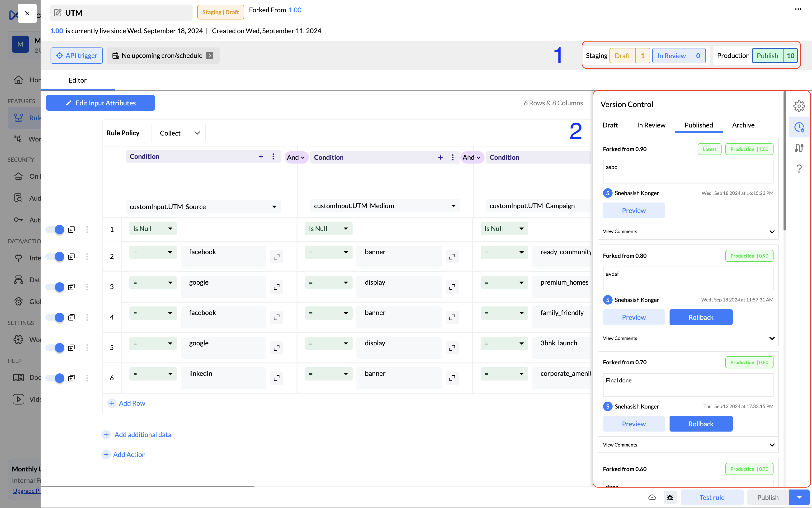Add a column with first Condition plus icon
The height and width of the screenshot is (508, 812).
[261, 157]
